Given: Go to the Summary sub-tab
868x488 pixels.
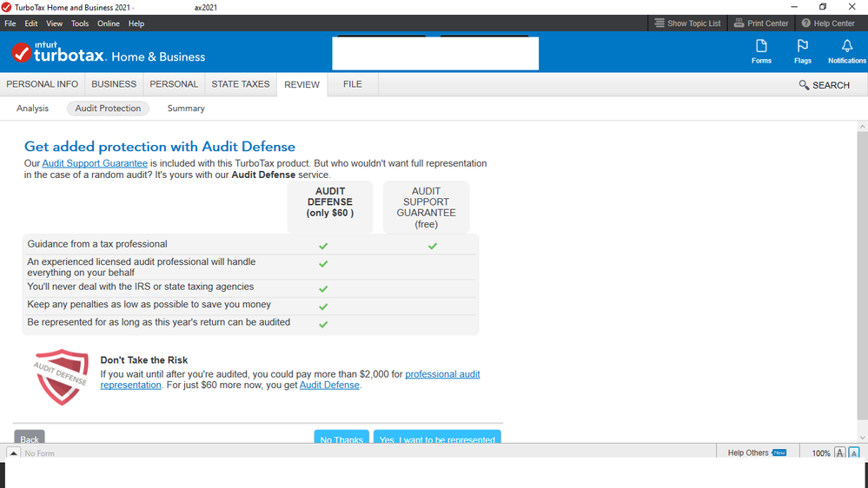Looking at the screenshot, I should pyautogui.click(x=186, y=109).
